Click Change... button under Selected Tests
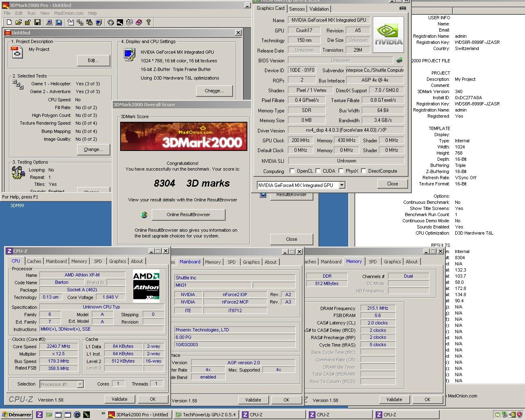Screen dimensions: 525x420 [94, 150]
